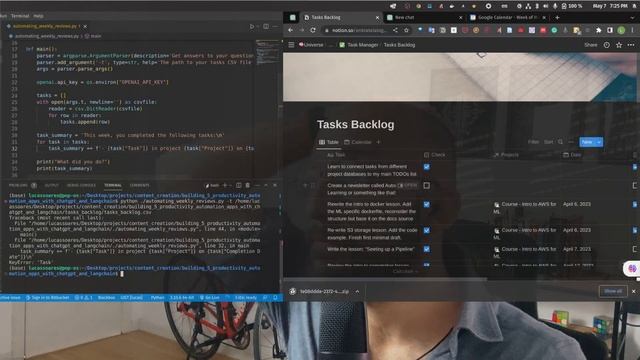The width and height of the screenshot is (640, 360).
Task: Click the errors and warnings status bar counter
Action: tap(83, 298)
